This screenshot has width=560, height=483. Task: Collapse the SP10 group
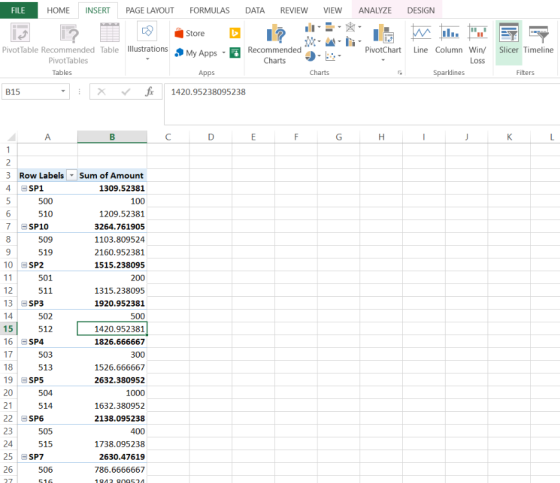pyautogui.click(x=24, y=226)
